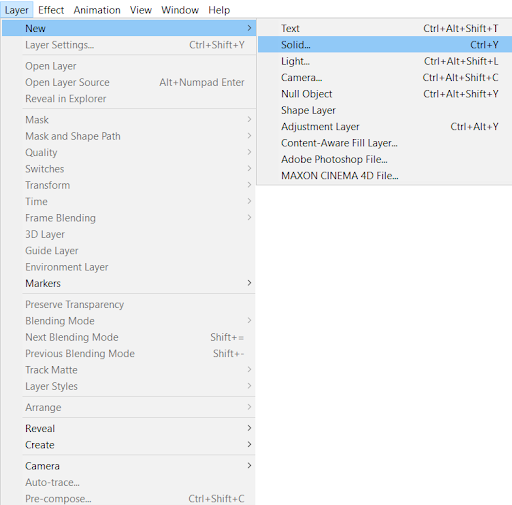Image resolution: width=512 pixels, height=505 pixels.
Task: Open the Help menu
Action: point(219,10)
